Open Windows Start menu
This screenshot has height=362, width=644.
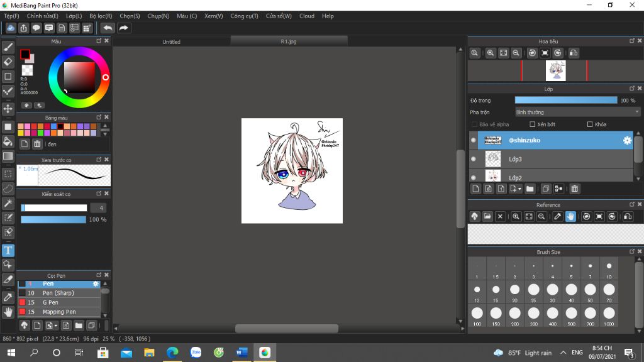coord(11,353)
